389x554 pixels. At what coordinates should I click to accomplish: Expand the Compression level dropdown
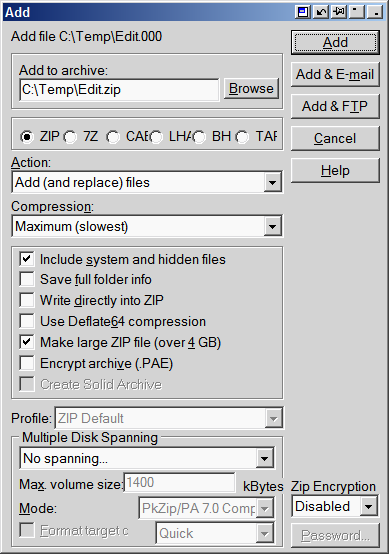[x=272, y=226]
